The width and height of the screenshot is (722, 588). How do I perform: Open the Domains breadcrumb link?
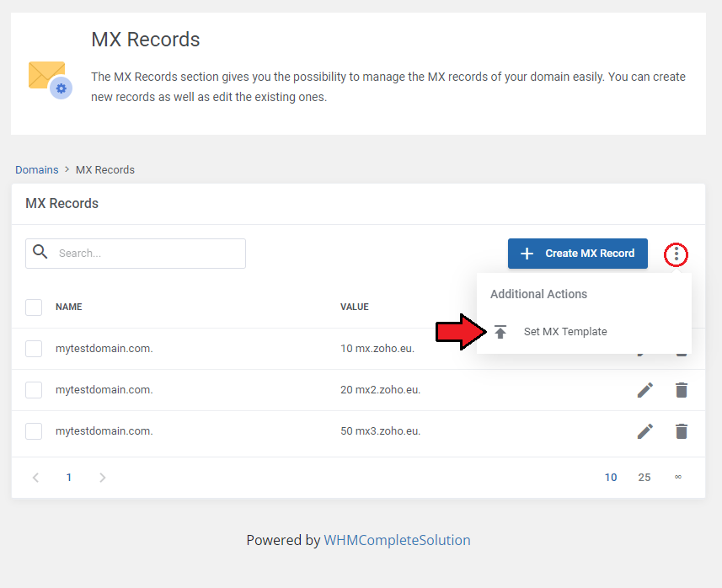[x=37, y=170]
